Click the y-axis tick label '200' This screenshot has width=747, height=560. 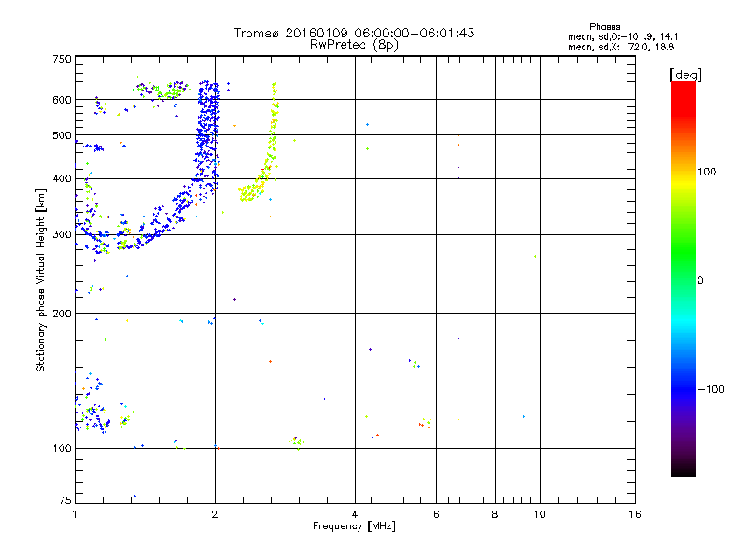62,314
